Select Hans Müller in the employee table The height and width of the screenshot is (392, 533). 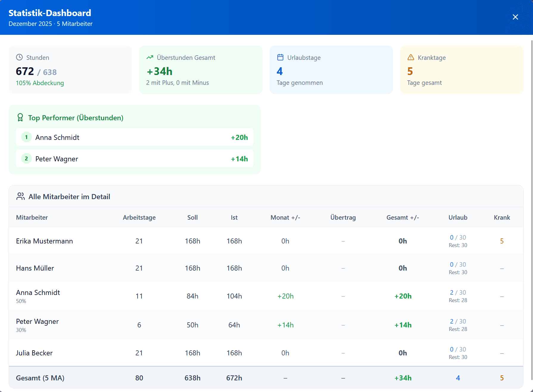coord(35,268)
